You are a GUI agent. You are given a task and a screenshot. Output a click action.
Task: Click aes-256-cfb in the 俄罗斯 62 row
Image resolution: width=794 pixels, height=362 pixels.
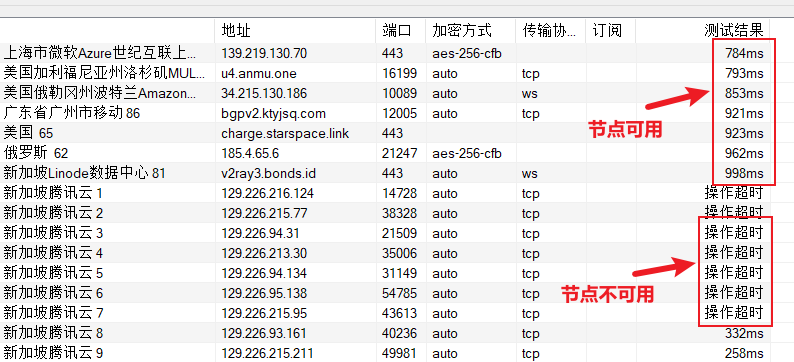(467, 153)
